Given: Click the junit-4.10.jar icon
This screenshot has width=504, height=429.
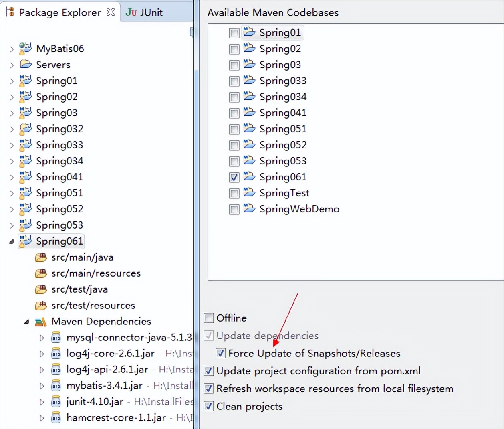Looking at the screenshot, I should (x=56, y=402).
